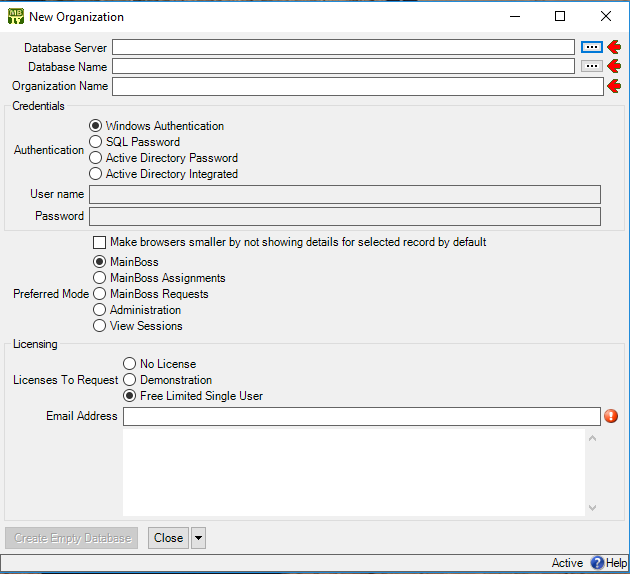Click the MainBoss app icon in title bar
630x574 pixels.
coord(16,16)
